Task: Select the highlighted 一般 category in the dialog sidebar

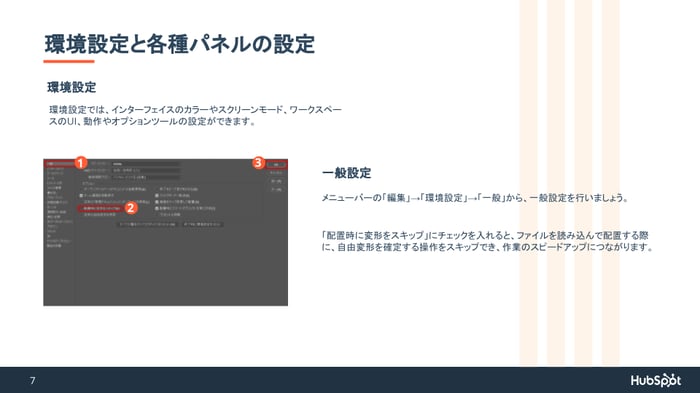Action: pos(59,164)
